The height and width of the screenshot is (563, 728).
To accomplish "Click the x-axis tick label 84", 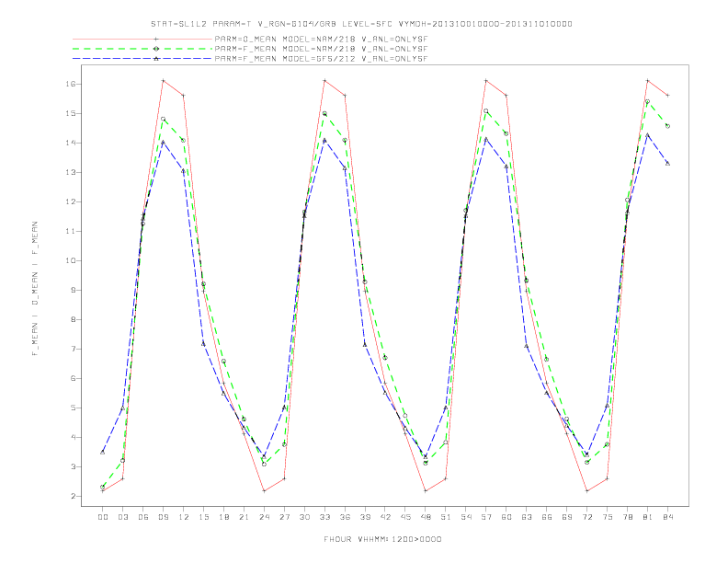I will (x=668, y=517).
